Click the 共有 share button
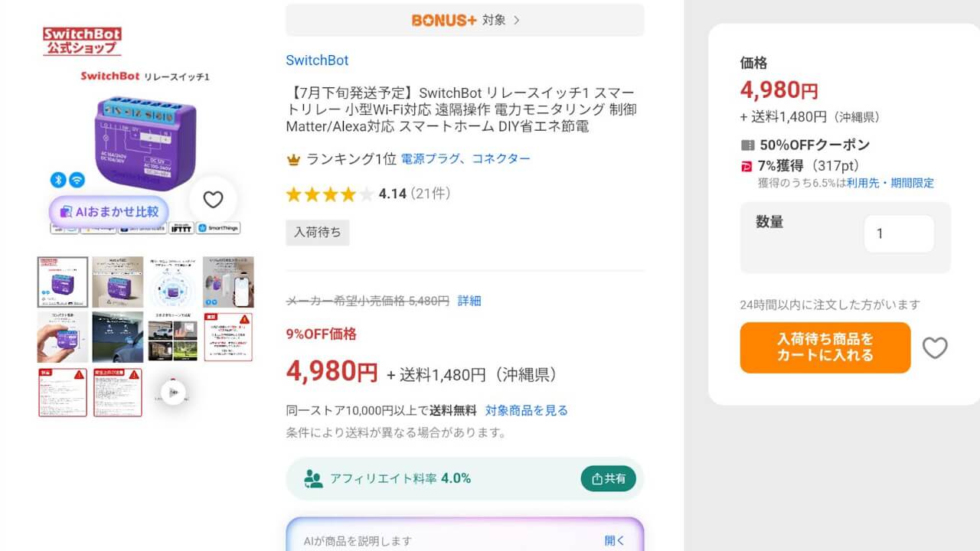The image size is (980, 551). (x=609, y=479)
